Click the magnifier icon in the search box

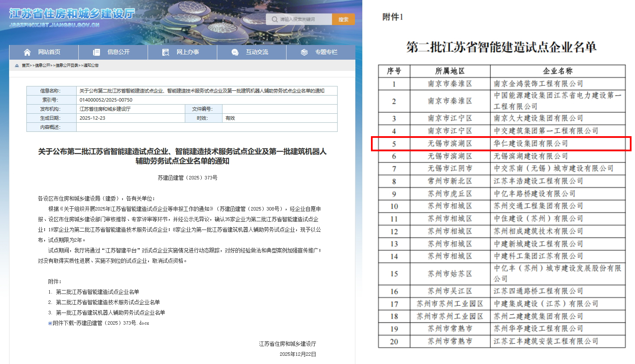click(274, 19)
